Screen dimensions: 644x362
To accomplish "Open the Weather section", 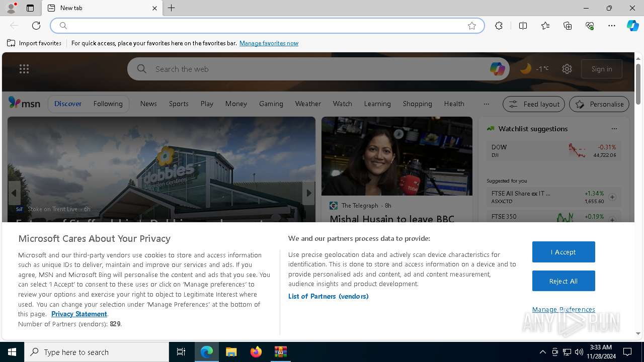I will point(308,104).
